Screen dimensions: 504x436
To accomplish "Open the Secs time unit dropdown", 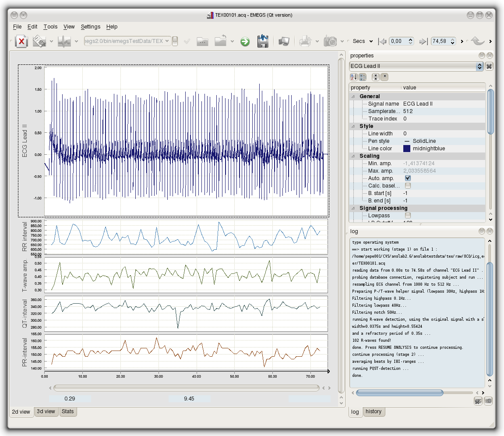I will [x=363, y=41].
